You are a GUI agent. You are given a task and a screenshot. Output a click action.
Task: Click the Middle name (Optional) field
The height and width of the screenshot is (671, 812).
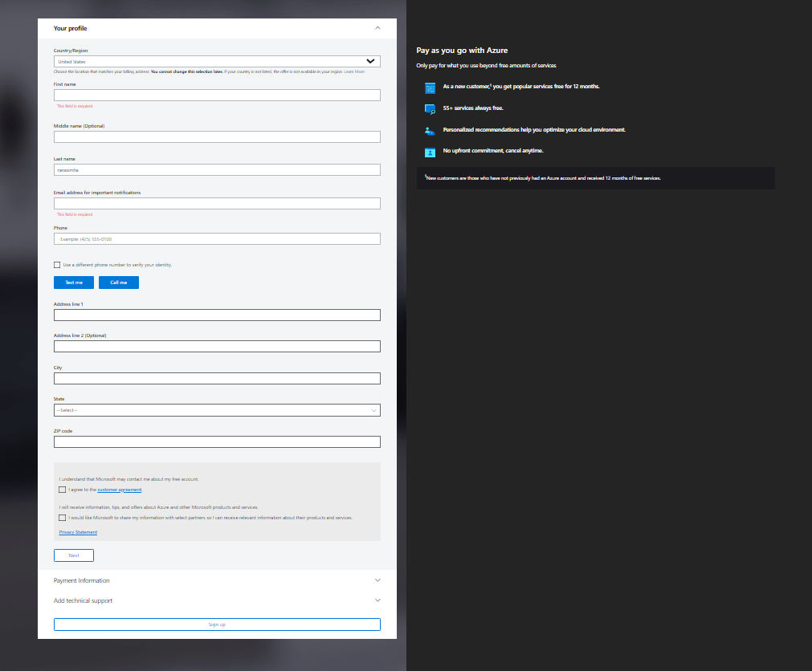point(217,136)
